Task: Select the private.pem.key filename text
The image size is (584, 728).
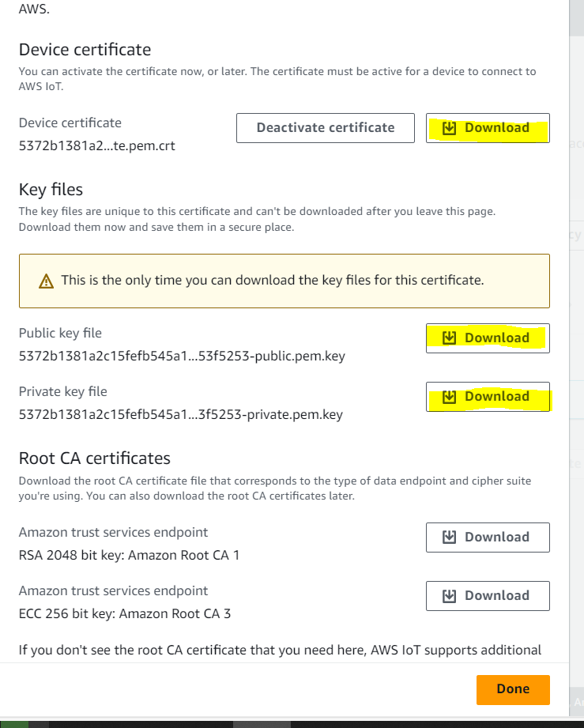Action: tap(181, 415)
